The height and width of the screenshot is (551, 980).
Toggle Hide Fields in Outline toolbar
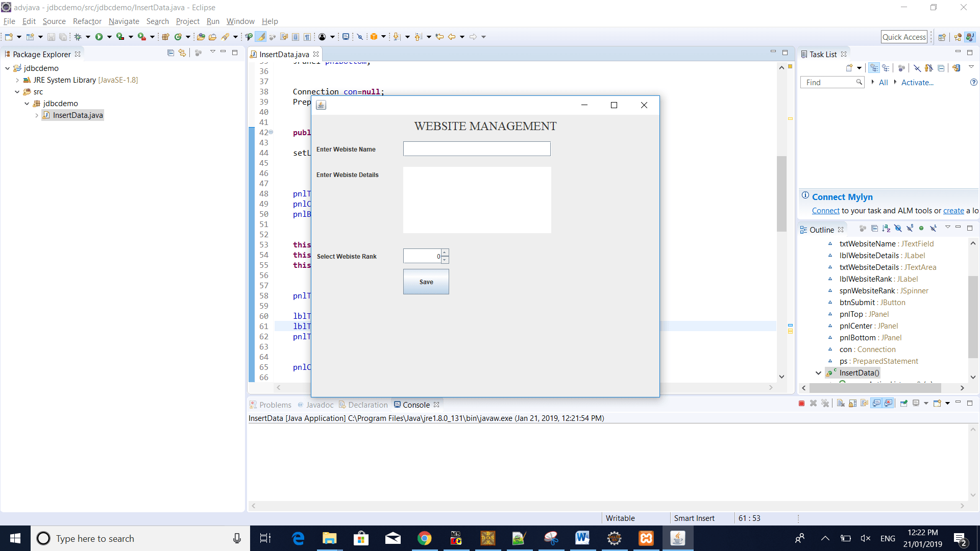898,229
